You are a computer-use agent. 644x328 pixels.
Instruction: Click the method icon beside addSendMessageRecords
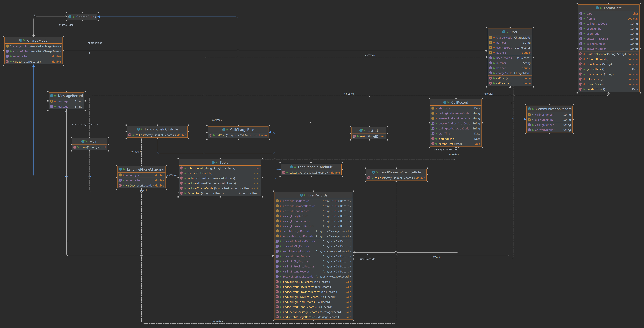coord(277,317)
